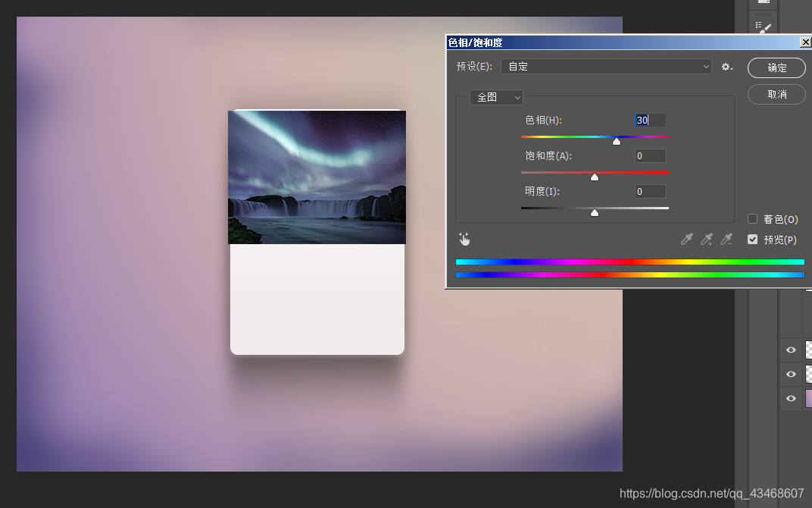Viewport: 812px width, 508px height.
Task: Hide the topmost layer with its eye toggle
Action: tap(791, 350)
